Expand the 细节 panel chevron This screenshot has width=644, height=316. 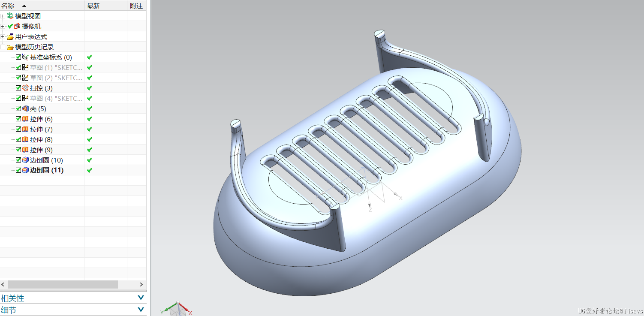[x=141, y=309]
